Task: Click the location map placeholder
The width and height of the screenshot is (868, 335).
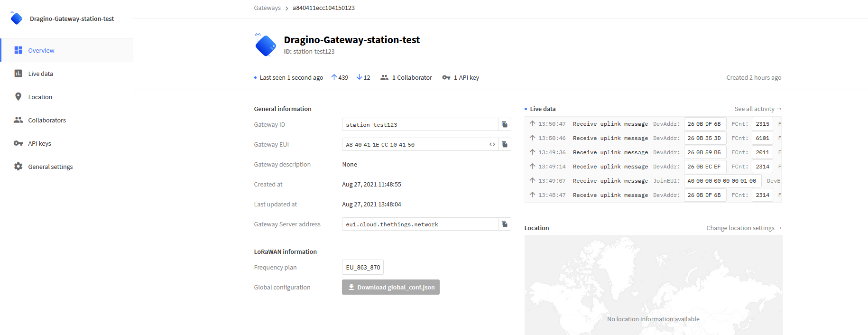Action: click(x=653, y=285)
